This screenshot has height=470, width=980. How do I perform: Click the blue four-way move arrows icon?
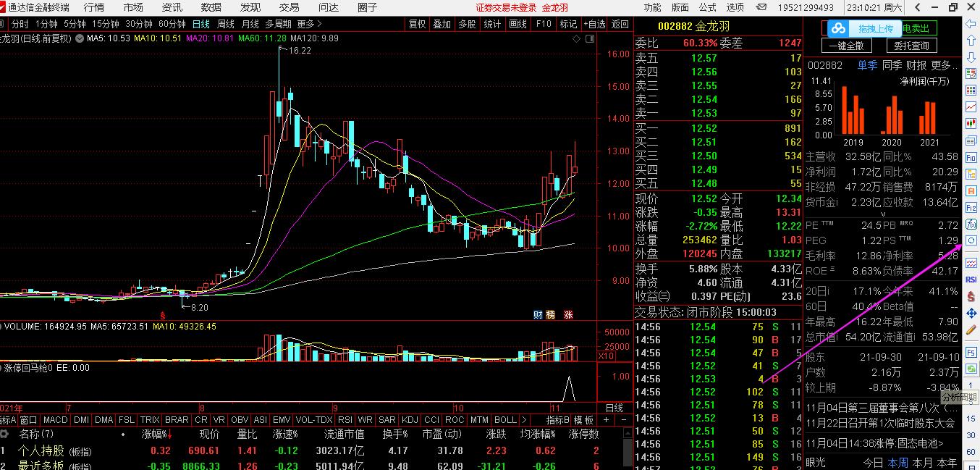pyautogui.click(x=971, y=313)
